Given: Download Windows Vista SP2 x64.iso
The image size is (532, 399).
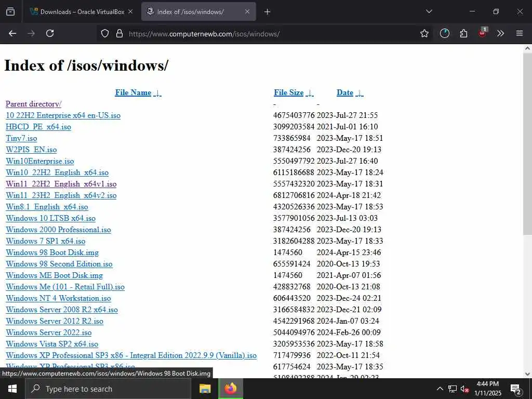Looking at the screenshot, I should pos(52,344).
